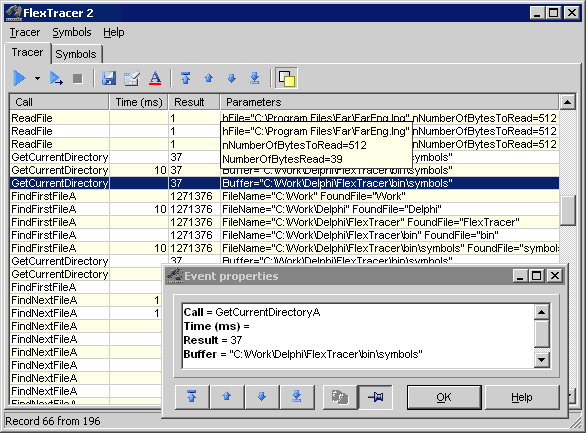Click the Buffer line in Event properties

click(303, 354)
